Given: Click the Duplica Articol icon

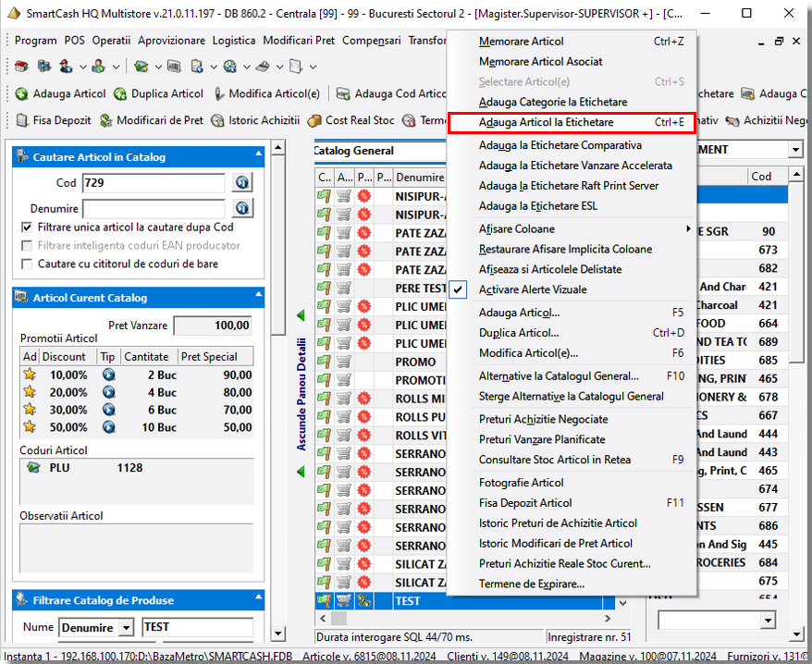Looking at the screenshot, I should pyautogui.click(x=120, y=93).
